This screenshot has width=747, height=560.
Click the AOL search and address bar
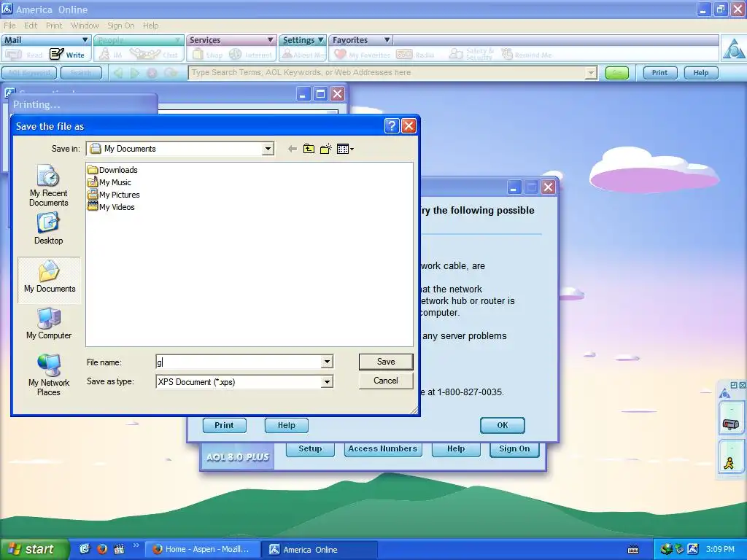pos(387,73)
